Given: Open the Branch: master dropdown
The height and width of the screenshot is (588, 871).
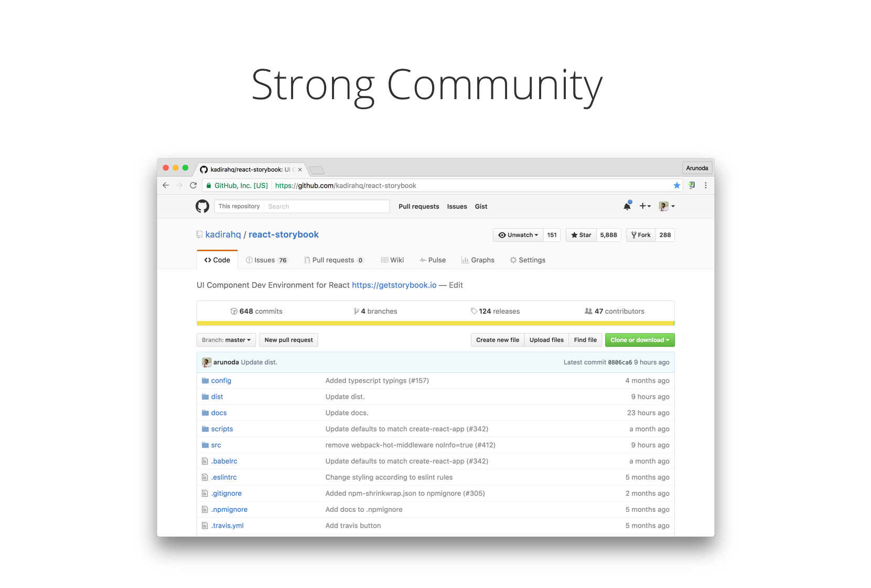Looking at the screenshot, I should click(x=227, y=340).
